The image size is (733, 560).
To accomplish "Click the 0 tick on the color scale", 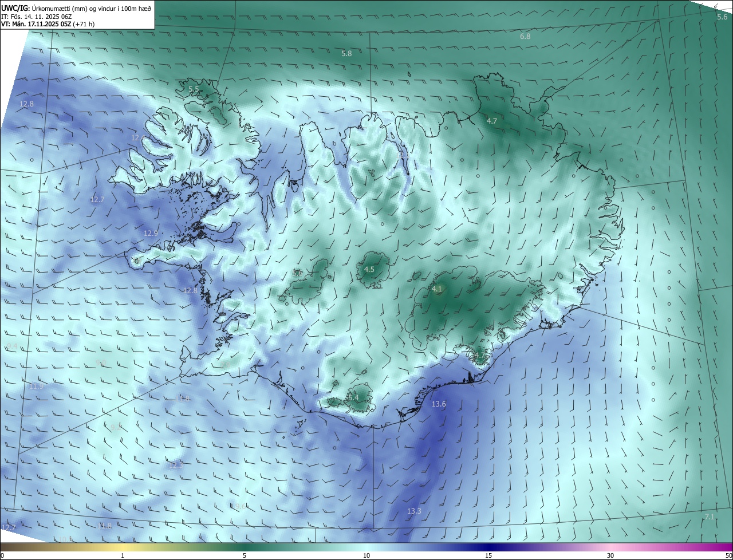I will tap(2, 556).
